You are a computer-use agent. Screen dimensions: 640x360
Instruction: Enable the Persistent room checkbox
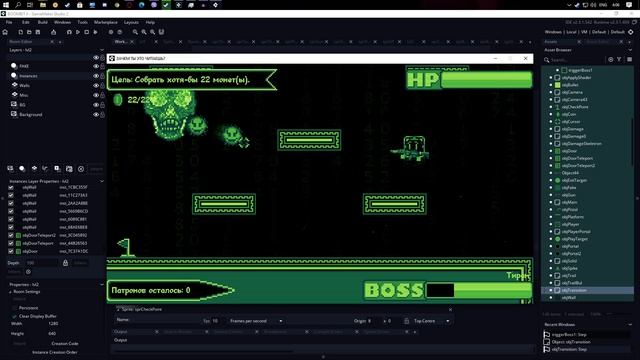[x=15, y=308]
